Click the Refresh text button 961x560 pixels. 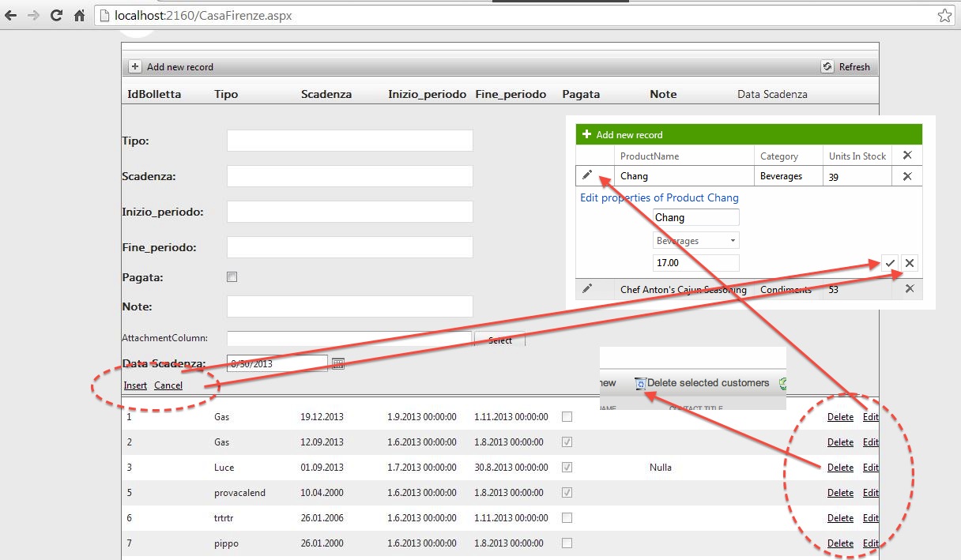pos(854,67)
